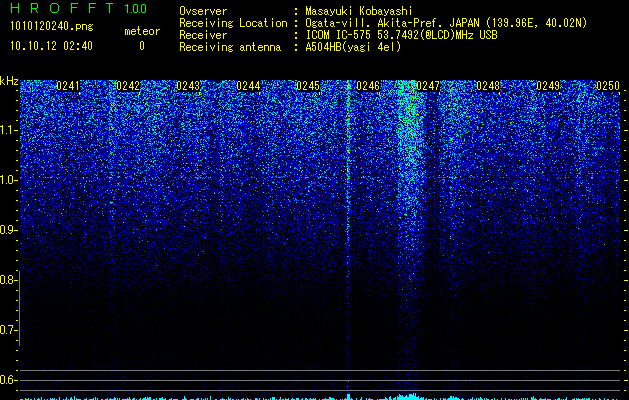The width and height of the screenshot is (629, 400).
Task: Click the 0.8 kHz axis label
Action: point(8,280)
